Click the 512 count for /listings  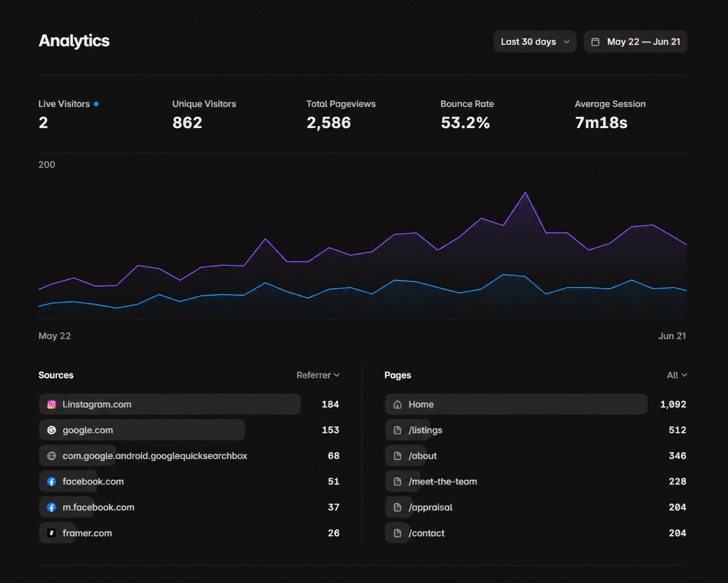678,430
